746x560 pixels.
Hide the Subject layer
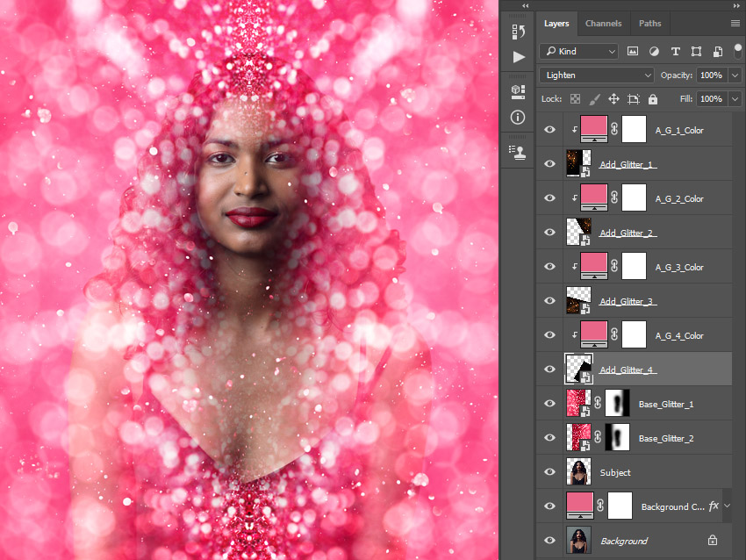[549, 472]
